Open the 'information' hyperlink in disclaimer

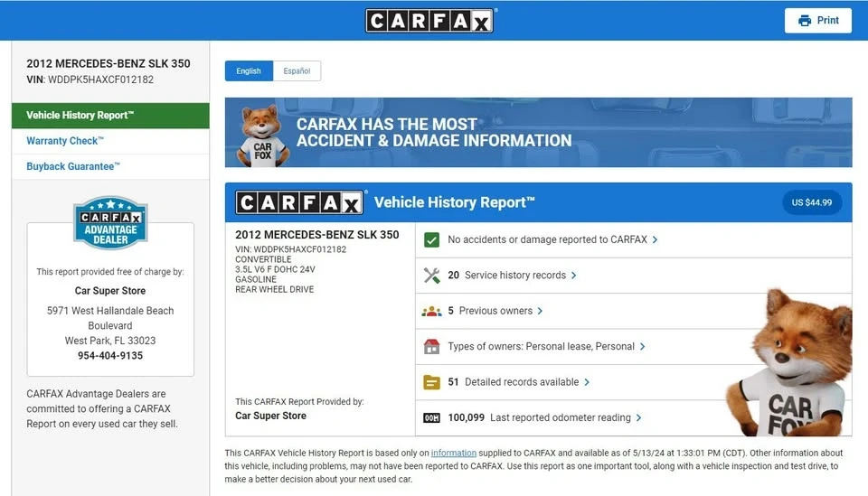coord(453,453)
